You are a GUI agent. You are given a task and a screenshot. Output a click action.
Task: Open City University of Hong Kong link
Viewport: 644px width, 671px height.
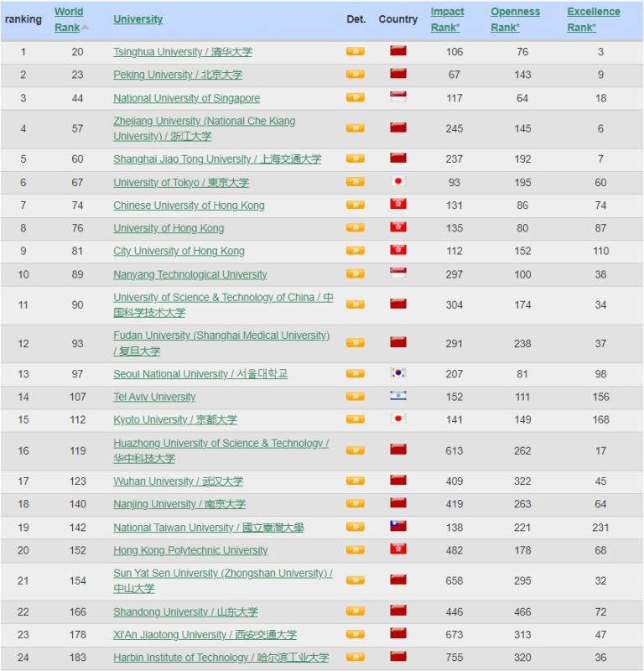click(179, 251)
